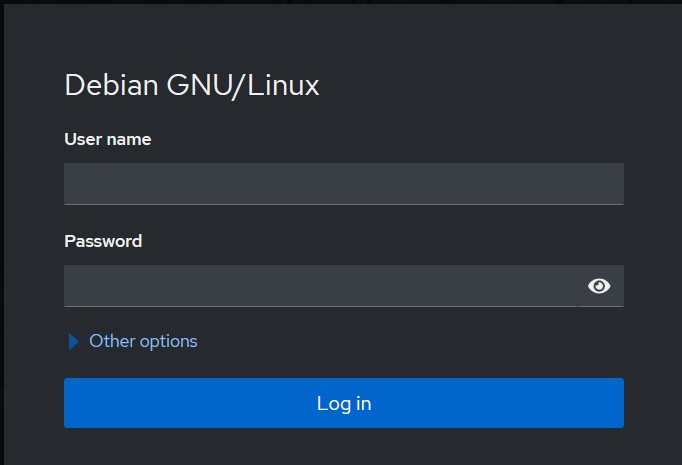Click the User name label

click(x=108, y=139)
